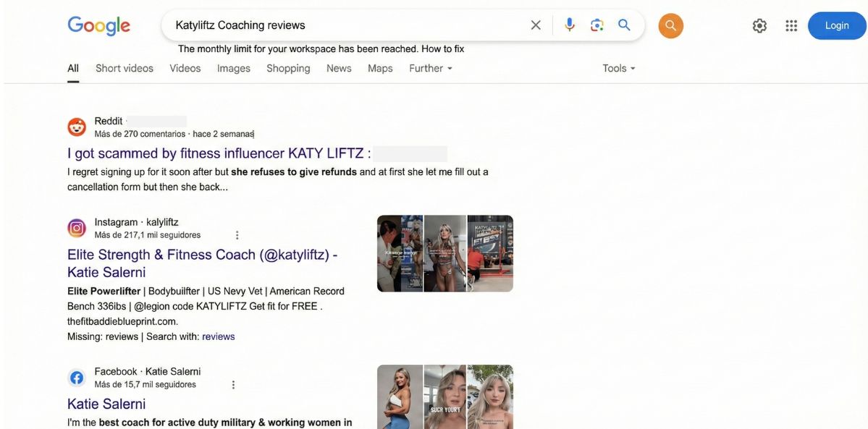Expand the Further dropdown
The width and height of the screenshot is (868, 429).
tap(431, 68)
